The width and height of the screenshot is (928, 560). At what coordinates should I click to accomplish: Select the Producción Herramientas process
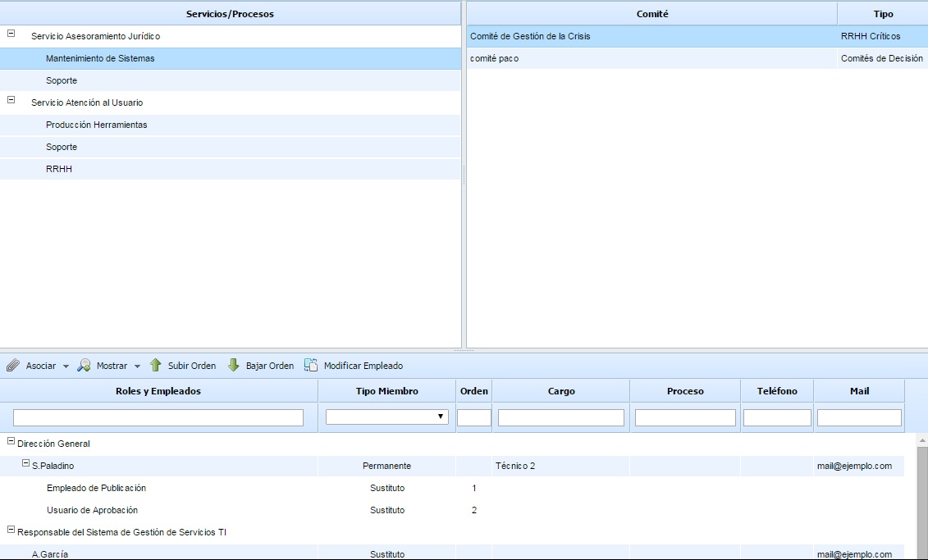click(x=97, y=125)
